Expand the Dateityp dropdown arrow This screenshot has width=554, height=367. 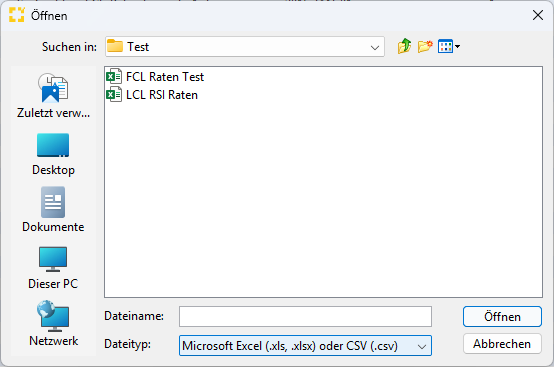[422, 346]
